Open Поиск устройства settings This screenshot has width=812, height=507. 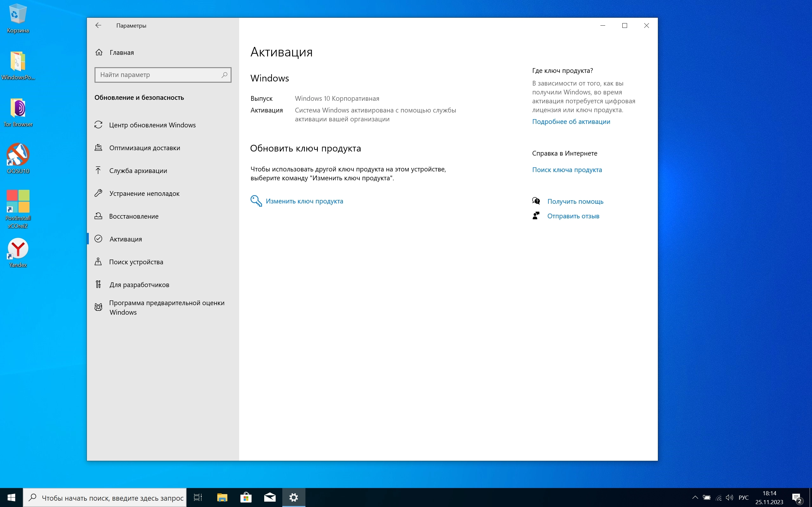click(x=136, y=262)
